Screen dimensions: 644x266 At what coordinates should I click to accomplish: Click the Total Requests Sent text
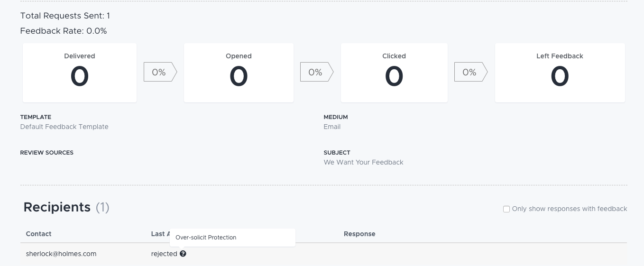click(x=65, y=16)
